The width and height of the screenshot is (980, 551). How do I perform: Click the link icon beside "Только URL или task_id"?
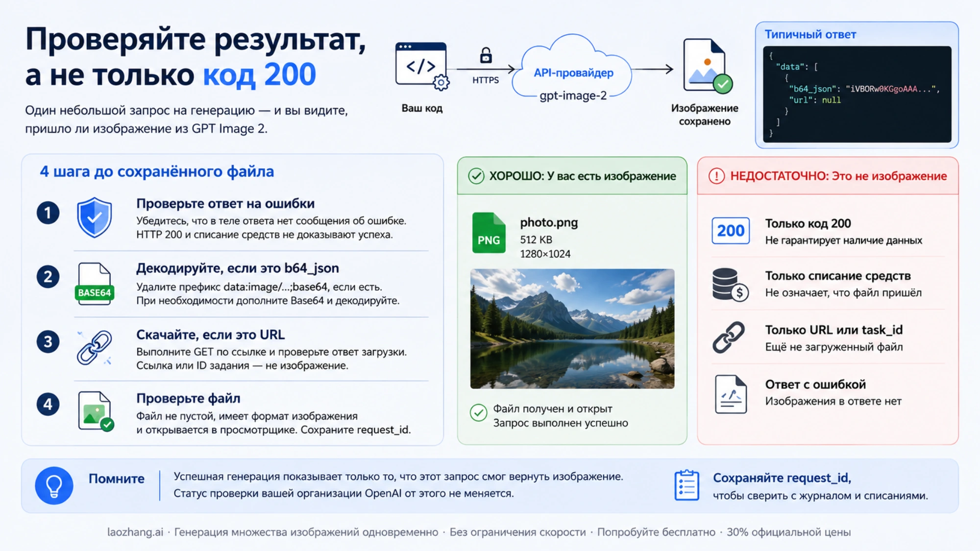[x=729, y=337]
